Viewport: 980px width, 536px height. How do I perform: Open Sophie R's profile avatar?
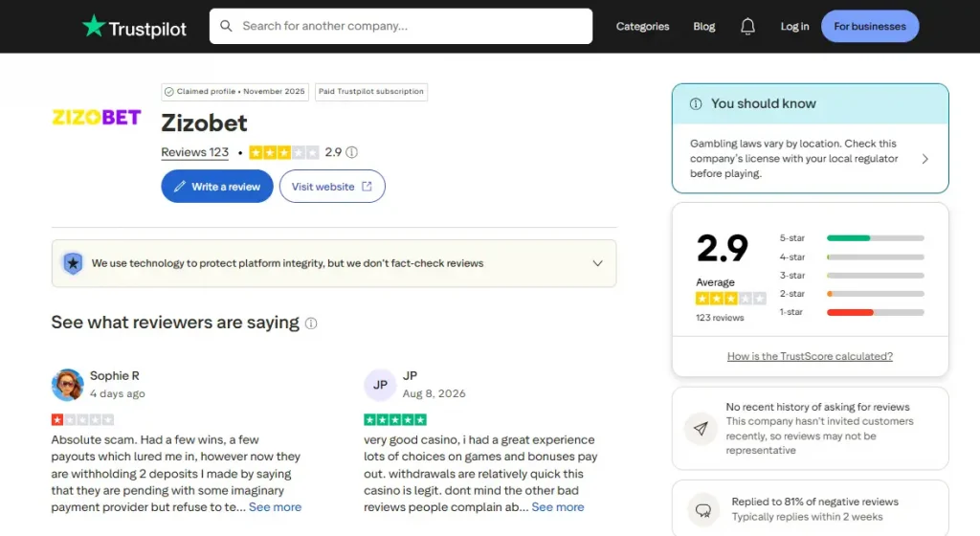(x=68, y=385)
